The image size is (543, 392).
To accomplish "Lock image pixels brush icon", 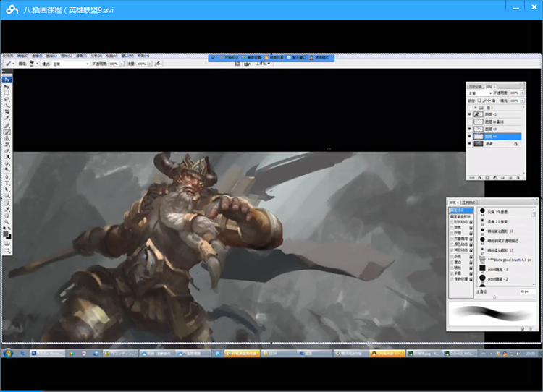I will pos(484,101).
